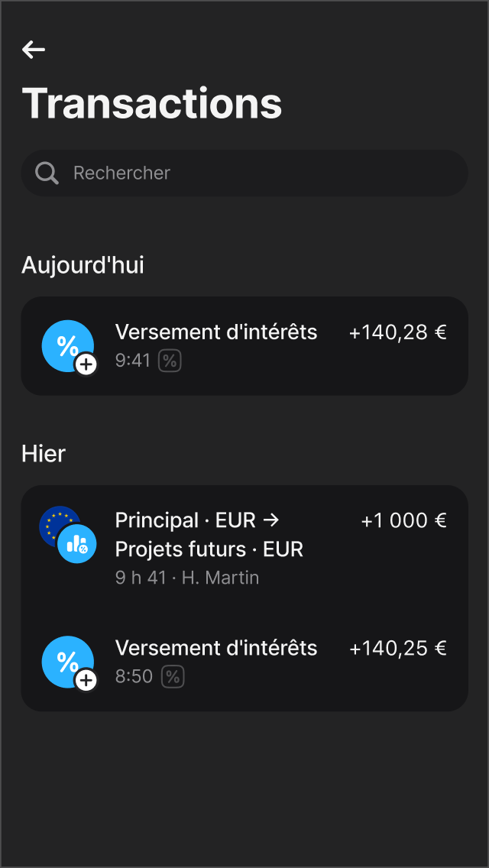Select the EU flag icon on the transfer row
489x868 pixels.
click(57, 523)
